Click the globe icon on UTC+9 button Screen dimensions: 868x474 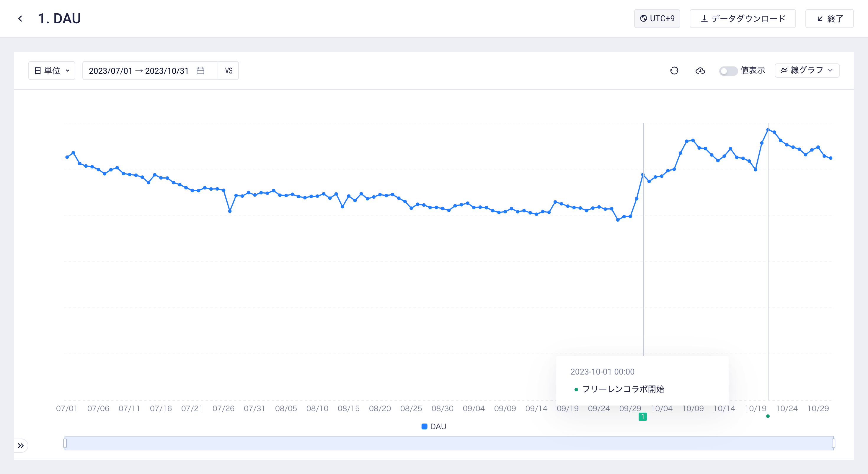tap(643, 19)
